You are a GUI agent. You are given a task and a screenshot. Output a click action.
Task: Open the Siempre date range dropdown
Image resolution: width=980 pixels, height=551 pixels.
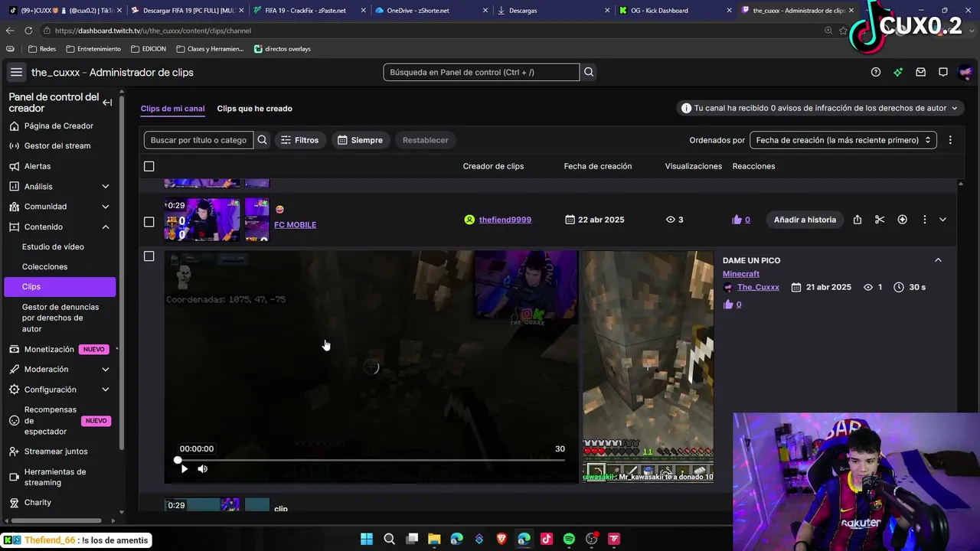360,140
